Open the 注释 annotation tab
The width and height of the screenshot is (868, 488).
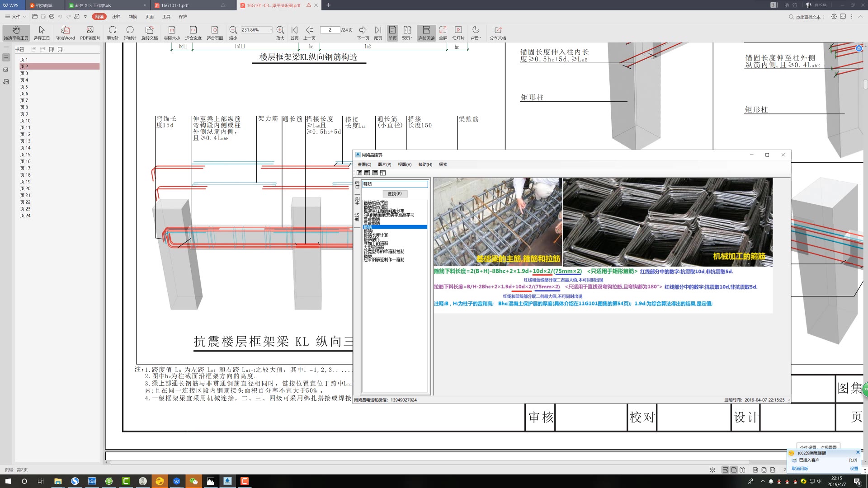pos(116,17)
